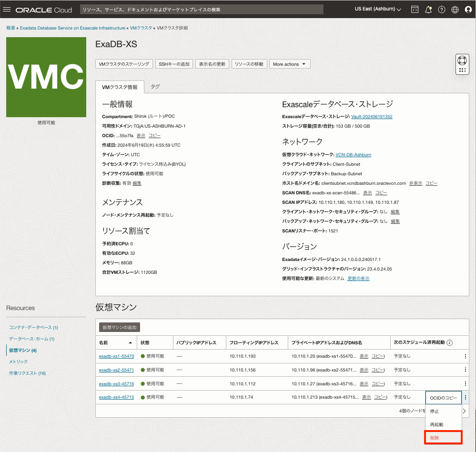
Task: Open exadb-xs1-55470 virtual machine
Action: click(116, 356)
